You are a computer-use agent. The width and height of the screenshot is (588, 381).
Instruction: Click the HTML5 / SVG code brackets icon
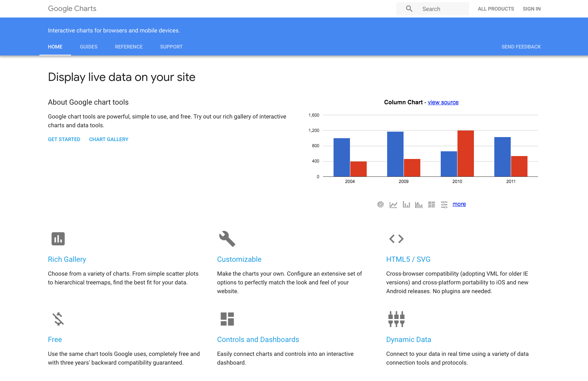point(396,239)
